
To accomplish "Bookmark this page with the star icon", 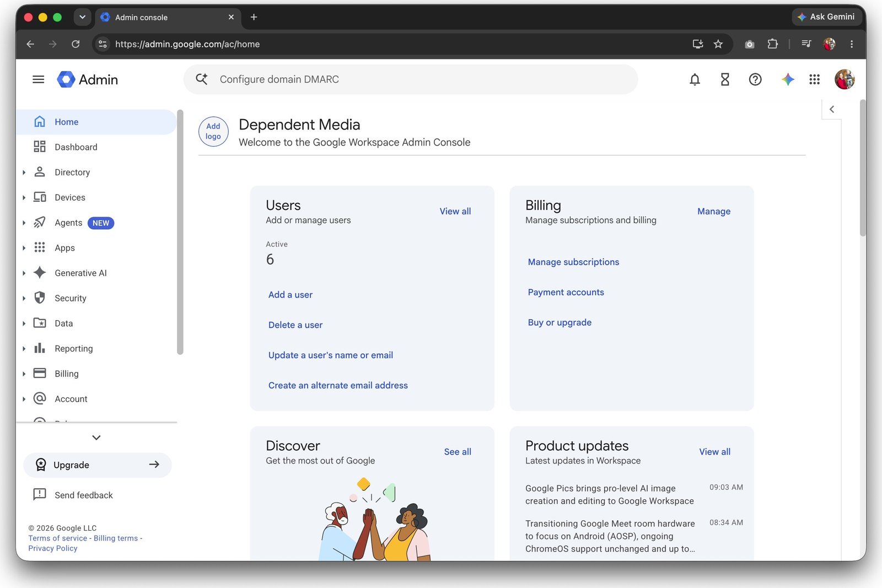I will (x=718, y=44).
